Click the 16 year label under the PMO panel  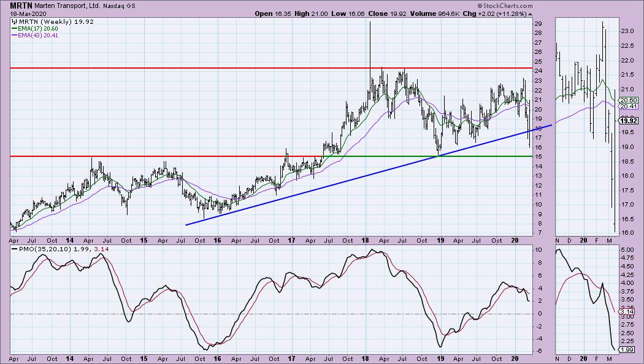pyautogui.click(x=217, y=358)
